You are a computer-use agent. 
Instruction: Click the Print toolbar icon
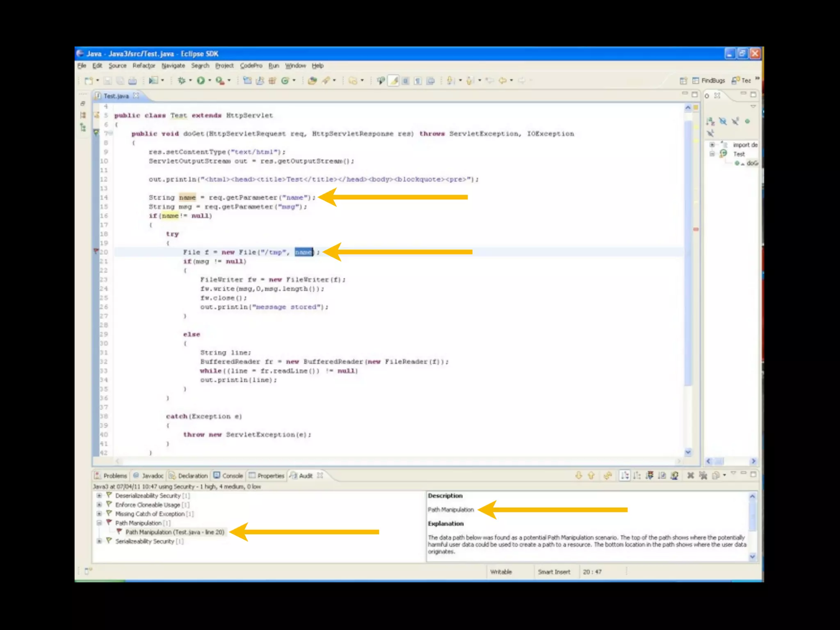pos(132,81)
